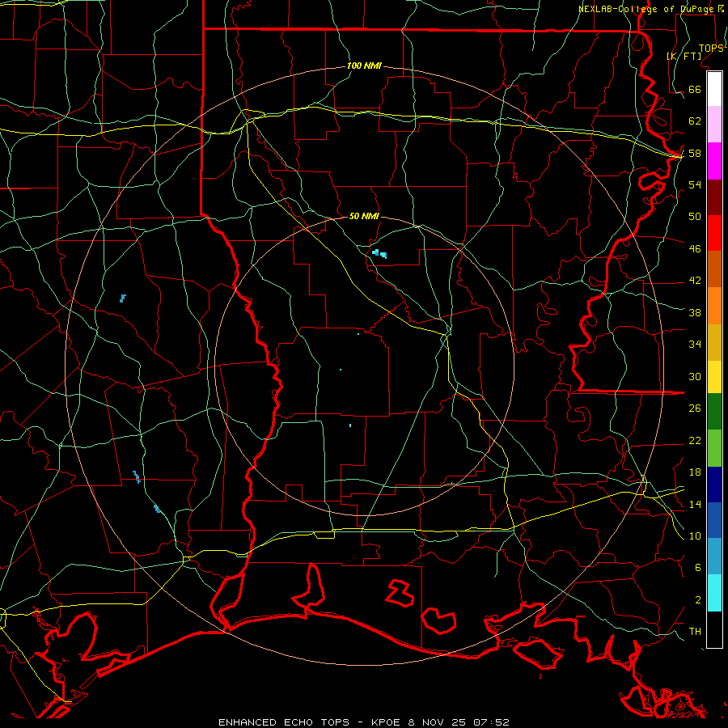728x728 pixels.
Task: Click legend number 14
Action: tap(695, 504)
